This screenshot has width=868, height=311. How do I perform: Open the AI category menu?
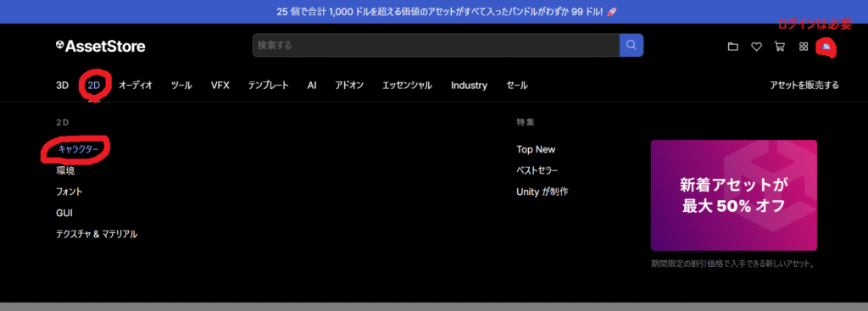point(312,86)
